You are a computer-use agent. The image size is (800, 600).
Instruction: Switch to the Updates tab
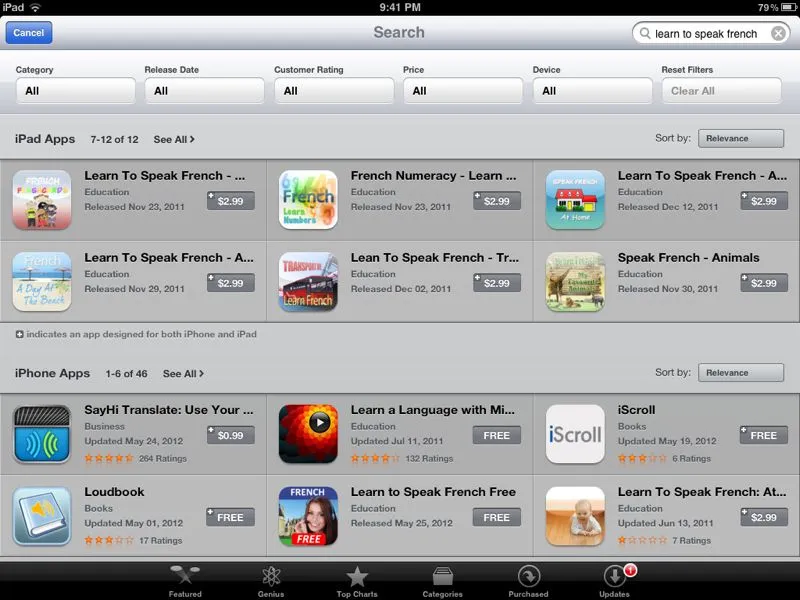click(615, 582)
